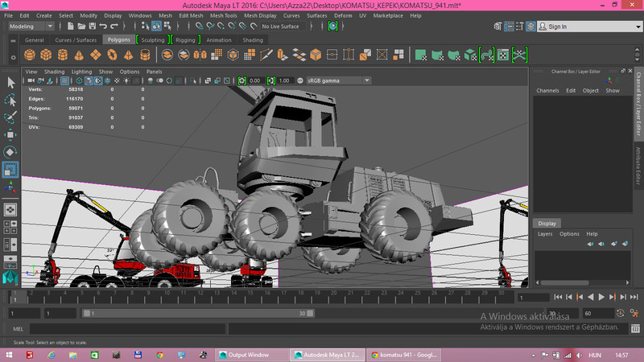Viewport: 644px width, 362px height.
Task: Toggle viewport grid display
Action: pos(64,81)
